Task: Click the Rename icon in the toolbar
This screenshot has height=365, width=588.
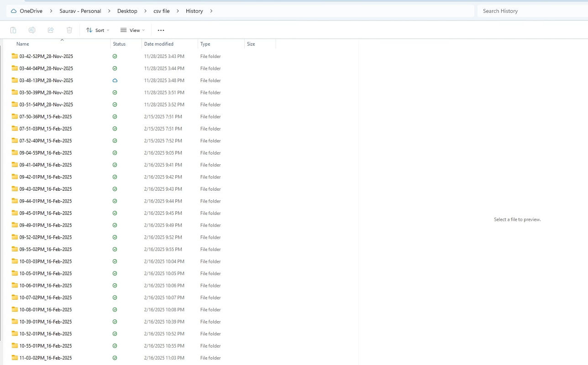Action: point(32,30)
